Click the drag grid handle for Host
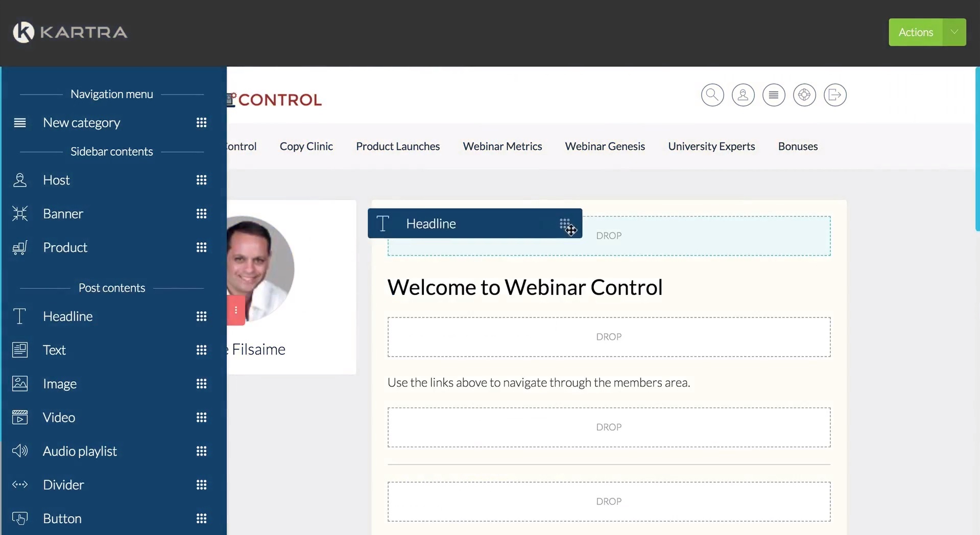The image size is (980, 535). pyautogui.click(x=202, y=180)
